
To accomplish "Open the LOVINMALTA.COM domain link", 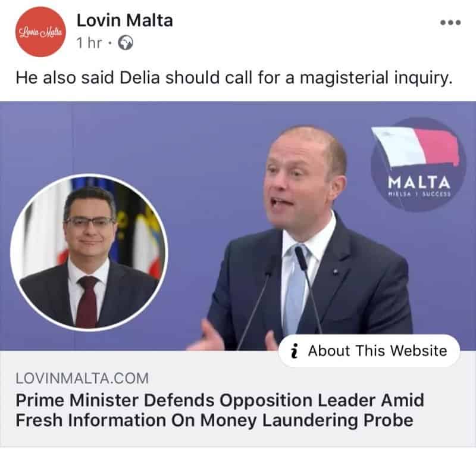I will pos(82,379).
